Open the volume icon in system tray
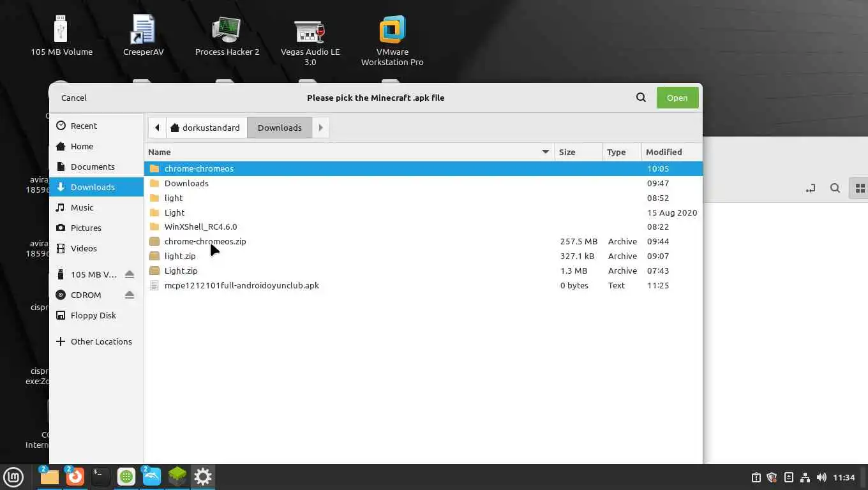The image size is (868, 490). tap(821, 477)
